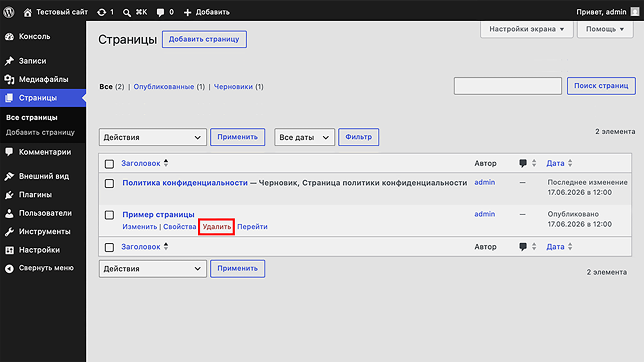The height and width of the screenshot is (362, 644).
Task: Open updates icon showing 1
Action: [102, 12]
